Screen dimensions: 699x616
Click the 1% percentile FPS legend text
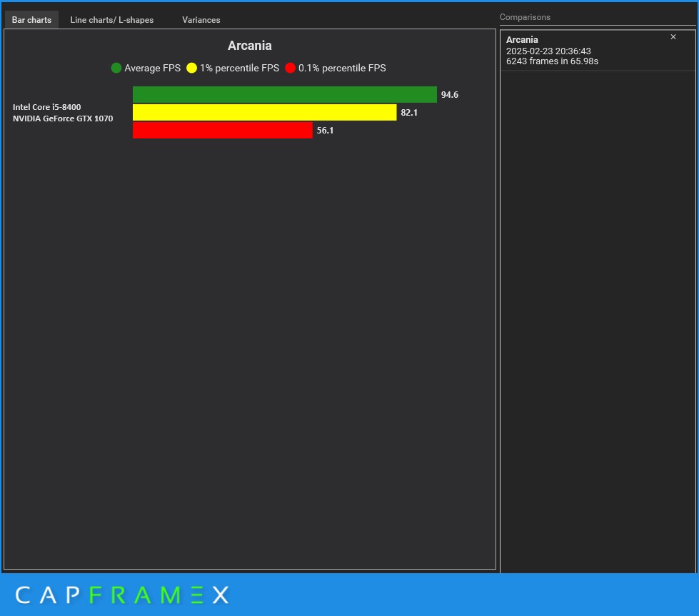click(x=239, y=68)
